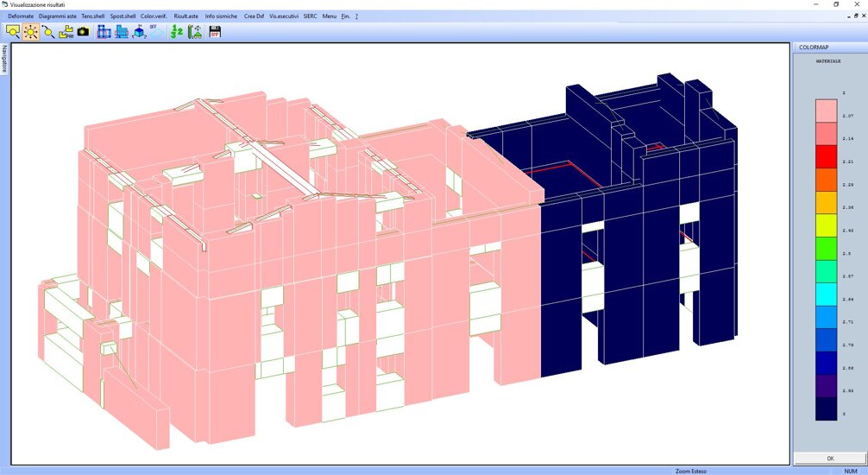Open the Info sismiche menu

pos(221,16)
